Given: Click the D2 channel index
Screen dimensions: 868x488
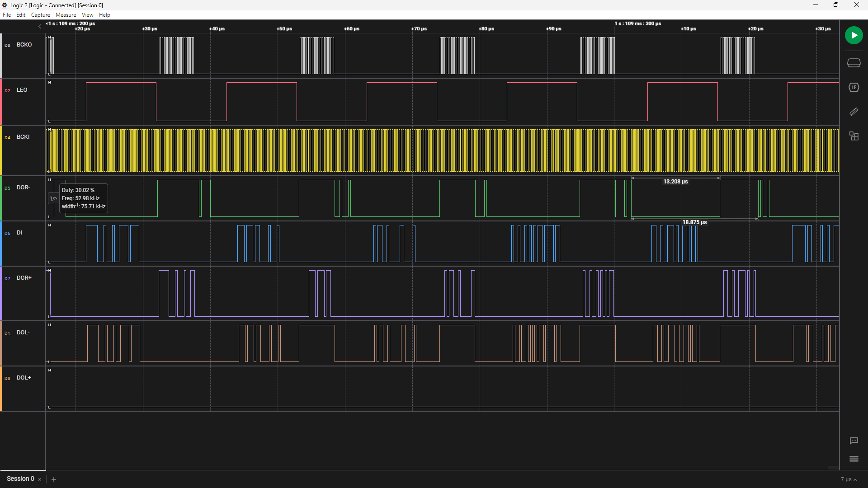Looking at the screenshot, I should pyautogui.click(x=7, y=90).
